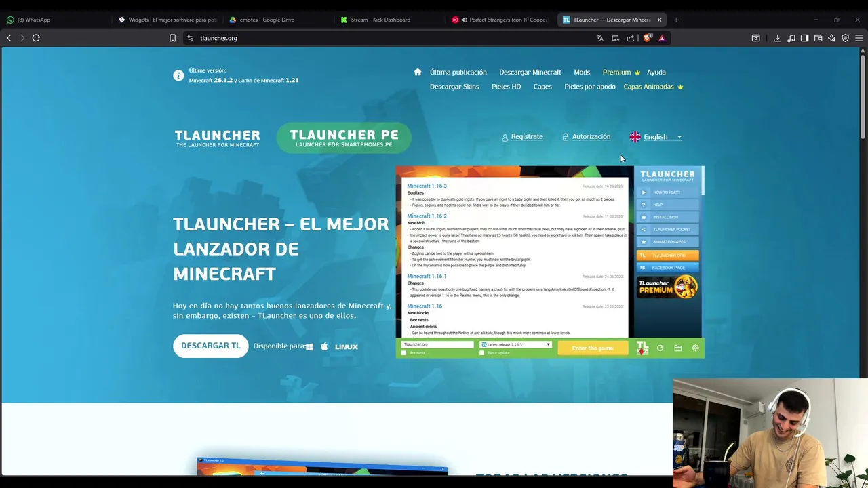Click the info icon beside Última versión

click(178, 76)
